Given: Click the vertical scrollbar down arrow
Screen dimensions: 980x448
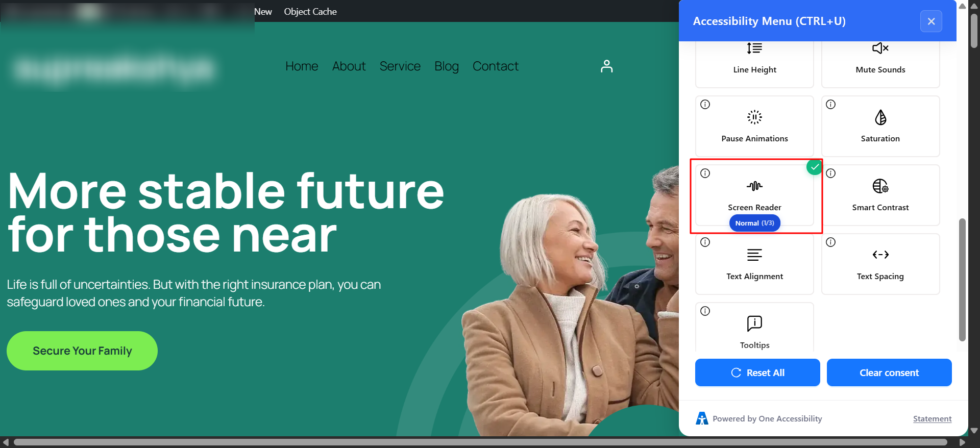Looking at the screenshot, I should (974, 431).
